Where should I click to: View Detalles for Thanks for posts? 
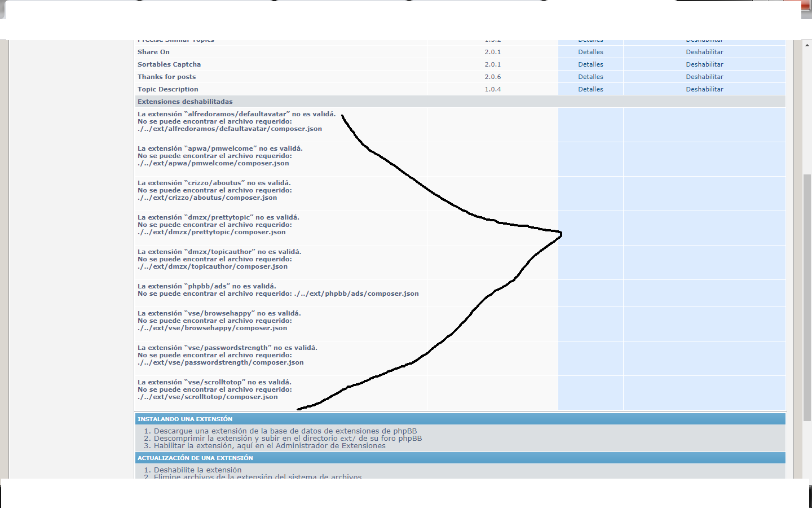tap(590, 77)
